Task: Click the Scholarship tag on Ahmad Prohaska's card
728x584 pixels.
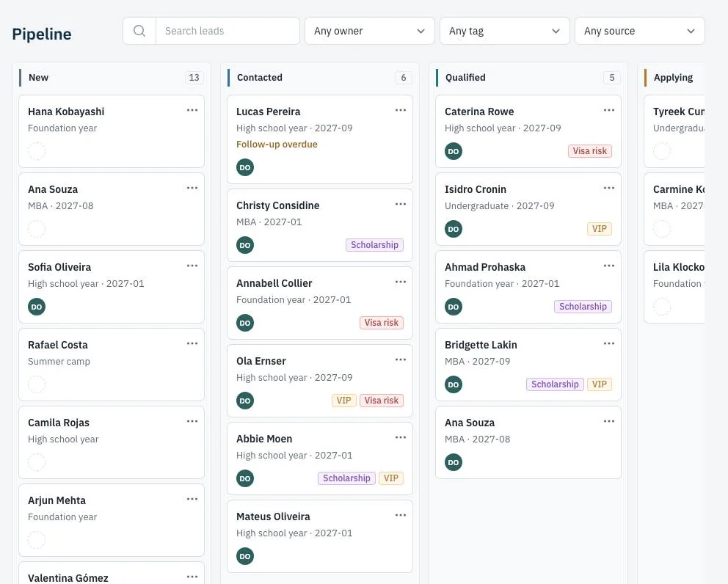Action: point(583,307)
